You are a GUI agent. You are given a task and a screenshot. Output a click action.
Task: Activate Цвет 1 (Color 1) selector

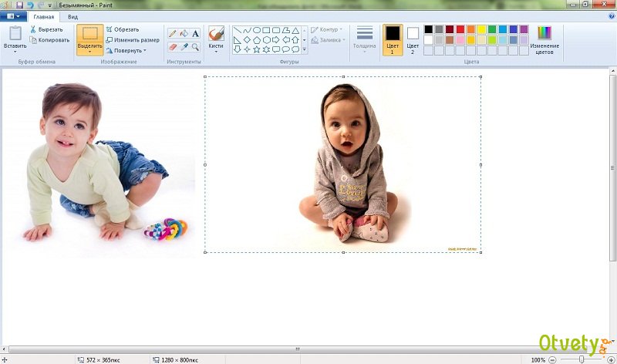pyautogui.click(x=393, y=39)
